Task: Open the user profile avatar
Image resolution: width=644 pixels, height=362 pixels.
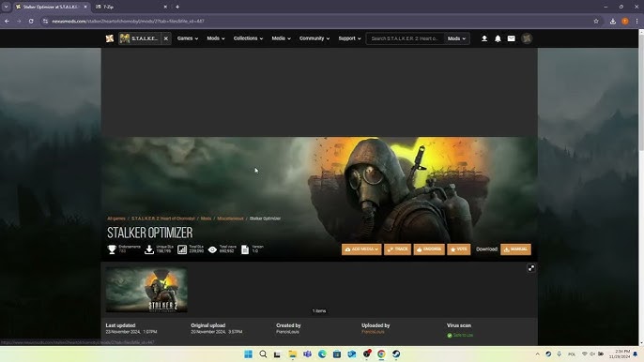Action: point(527,38)
